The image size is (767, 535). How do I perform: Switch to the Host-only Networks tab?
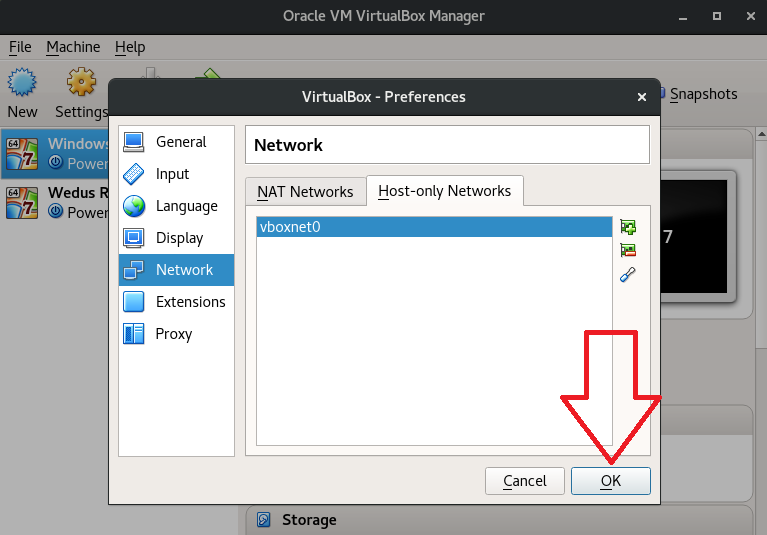click(x=444, y=191)
